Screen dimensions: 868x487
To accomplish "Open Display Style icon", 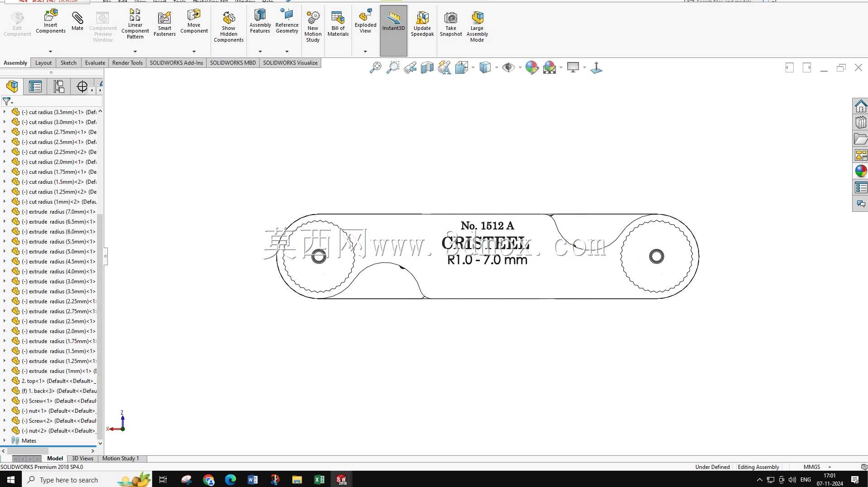I will [485, 68].
